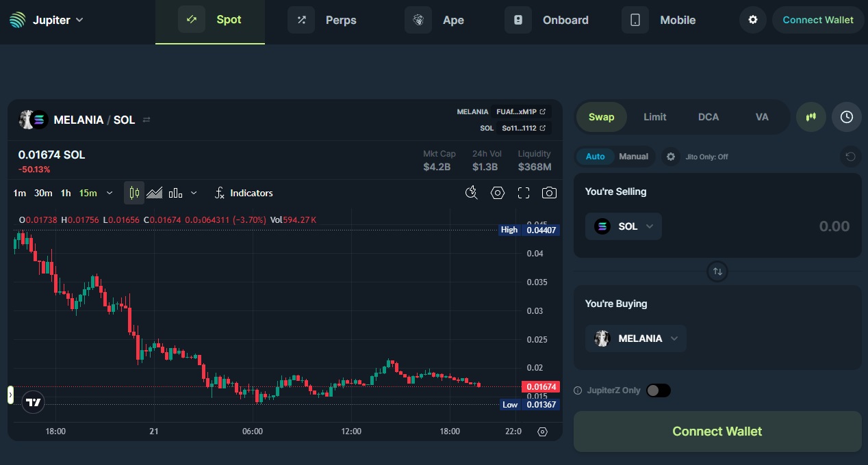868x465 pixels.
Task: Open the Jupiter logo menu
Action: click(x=46, y=20)
